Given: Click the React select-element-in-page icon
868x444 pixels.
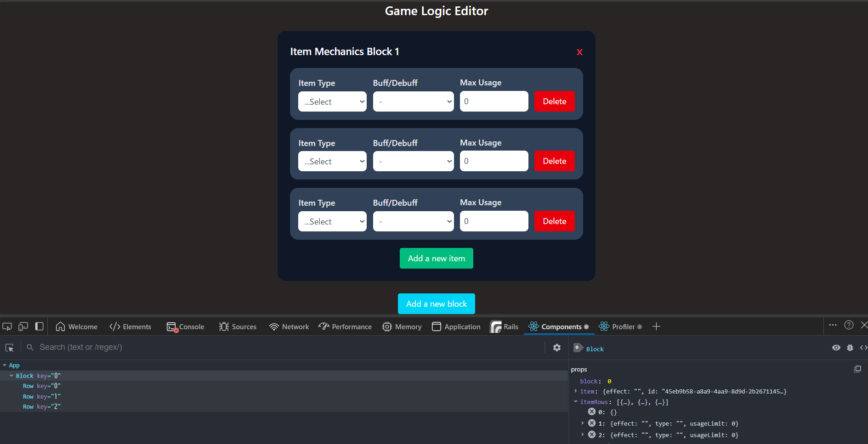Looking at the screenshot, I should click(x=10, y=348).
